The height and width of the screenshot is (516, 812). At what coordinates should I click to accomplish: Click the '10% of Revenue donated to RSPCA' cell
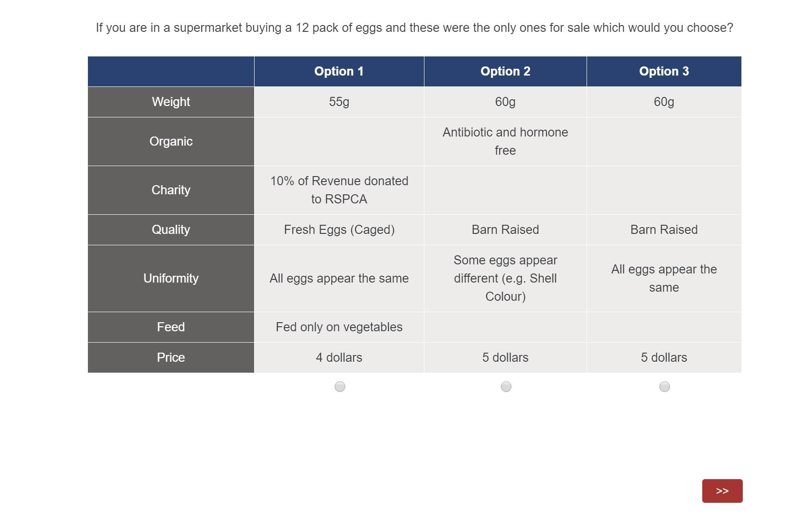[x=339, y=190]
